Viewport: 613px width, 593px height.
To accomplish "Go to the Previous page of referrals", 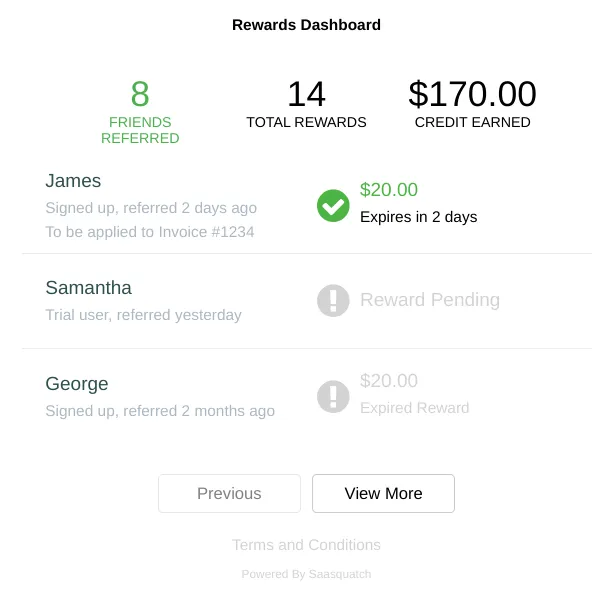I will (229, 493).
